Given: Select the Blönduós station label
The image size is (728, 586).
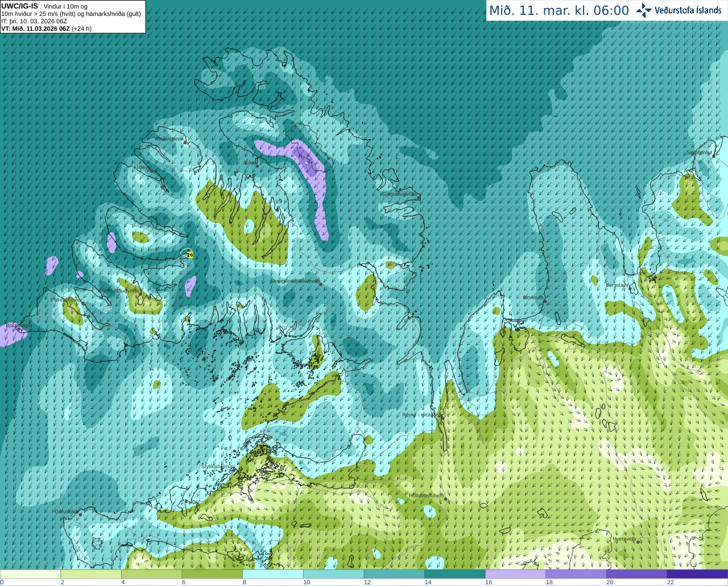Looking at the screenshot, I should click(x=533, y=298).
